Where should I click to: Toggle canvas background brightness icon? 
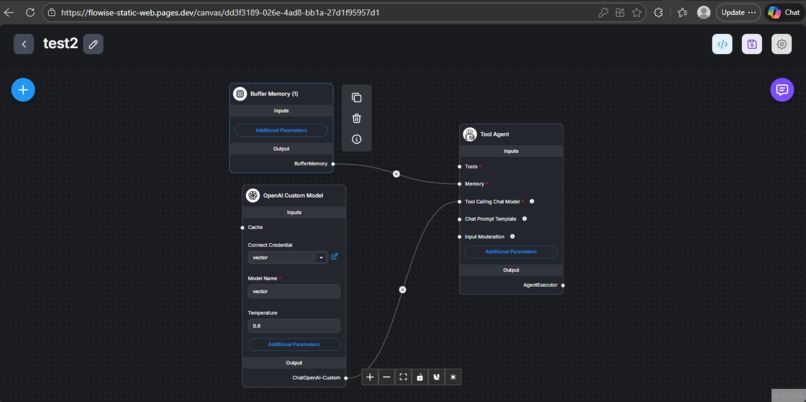tap(453, 377)
